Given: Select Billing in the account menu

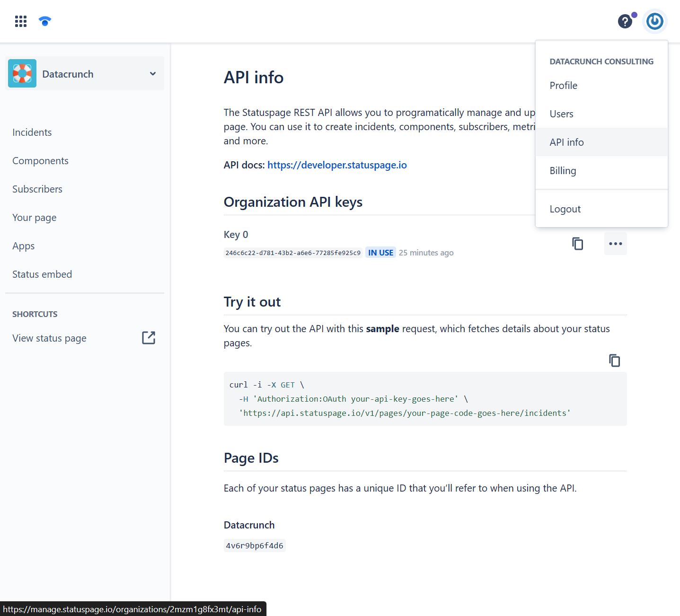Looking at the screenshot, I should click(563, 171).
